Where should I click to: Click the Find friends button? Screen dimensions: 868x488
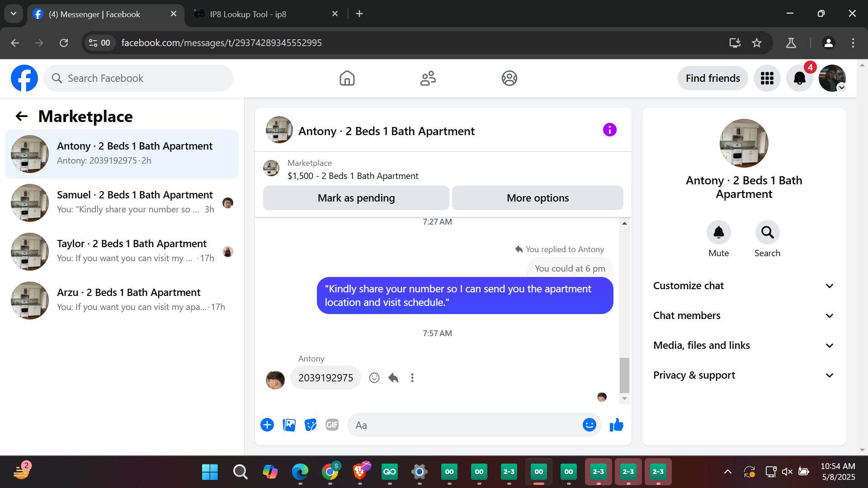click(712, 78)
